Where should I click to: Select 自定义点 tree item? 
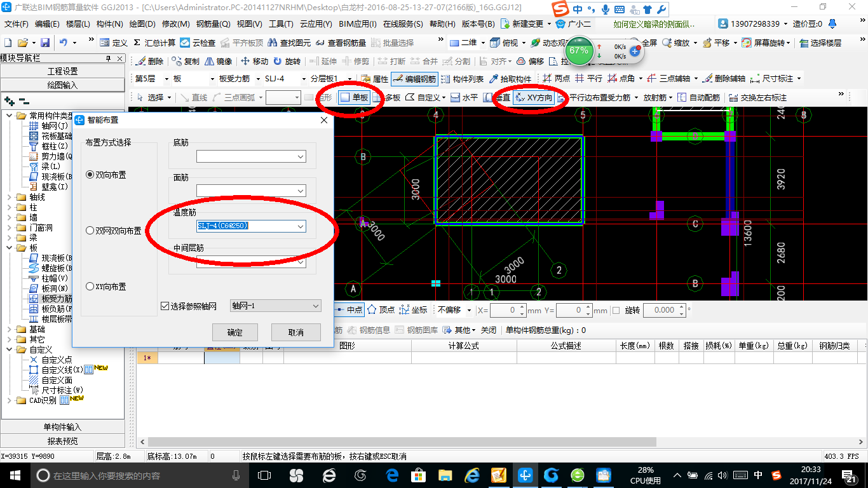coord(50,359)
